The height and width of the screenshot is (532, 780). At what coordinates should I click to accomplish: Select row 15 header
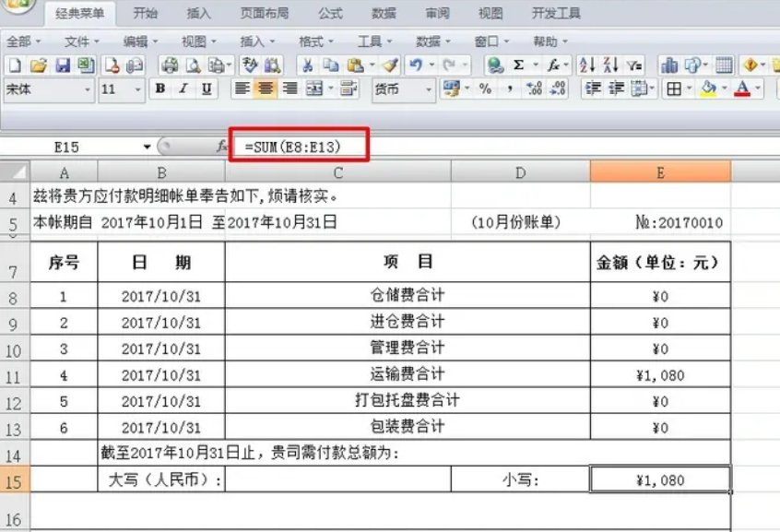click(x=15, y=480)
